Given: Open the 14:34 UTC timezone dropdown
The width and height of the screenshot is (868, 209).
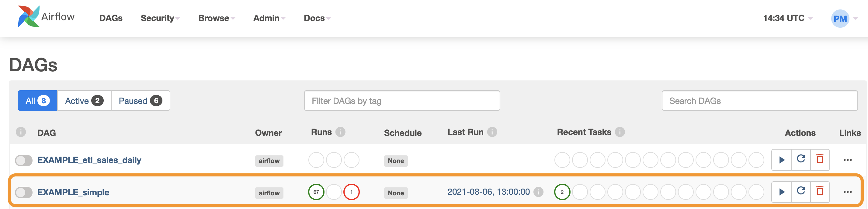Looking at the screenshot, I should 788,18.
